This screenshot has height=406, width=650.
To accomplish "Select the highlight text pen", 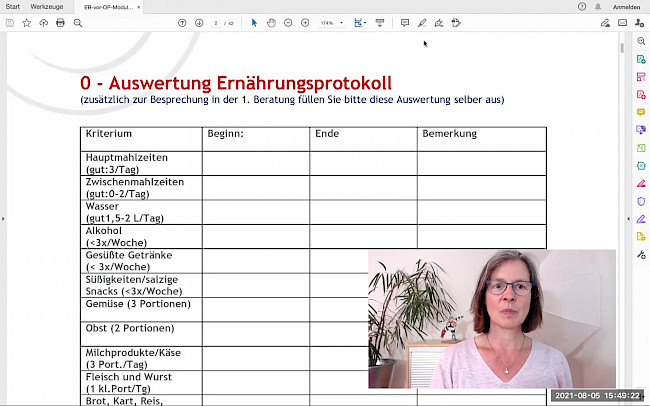I will pos(422,23).
